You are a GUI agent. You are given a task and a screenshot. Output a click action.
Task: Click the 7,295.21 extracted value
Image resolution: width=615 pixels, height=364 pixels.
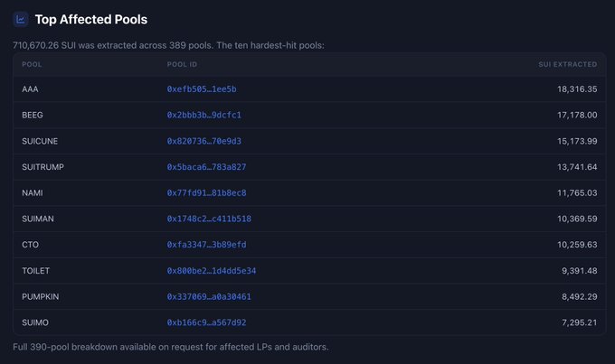pos(580,322)
